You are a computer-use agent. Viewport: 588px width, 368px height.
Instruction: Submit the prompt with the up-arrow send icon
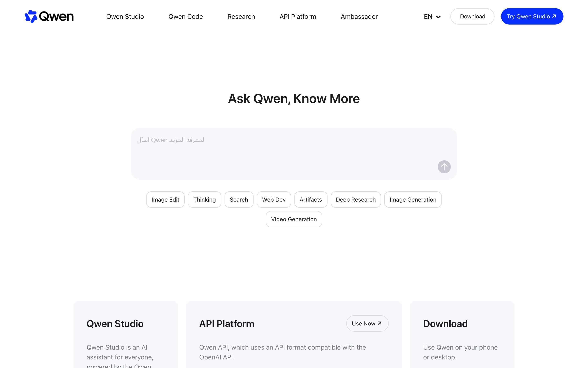point(444,167)
